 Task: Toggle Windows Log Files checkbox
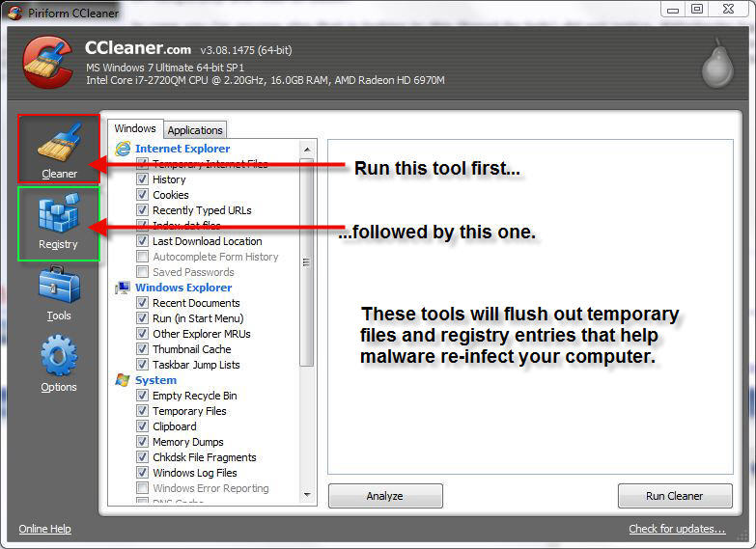click(142, 473)
